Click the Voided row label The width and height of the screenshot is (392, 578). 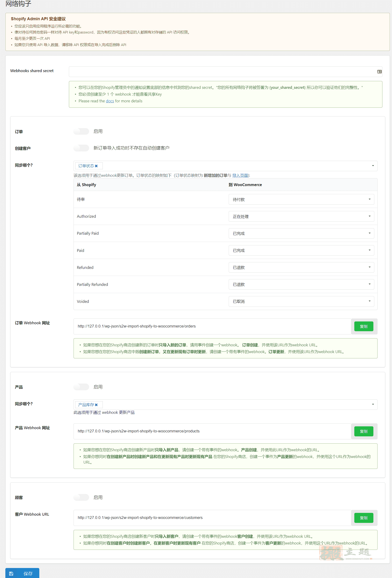pos(83,301)
